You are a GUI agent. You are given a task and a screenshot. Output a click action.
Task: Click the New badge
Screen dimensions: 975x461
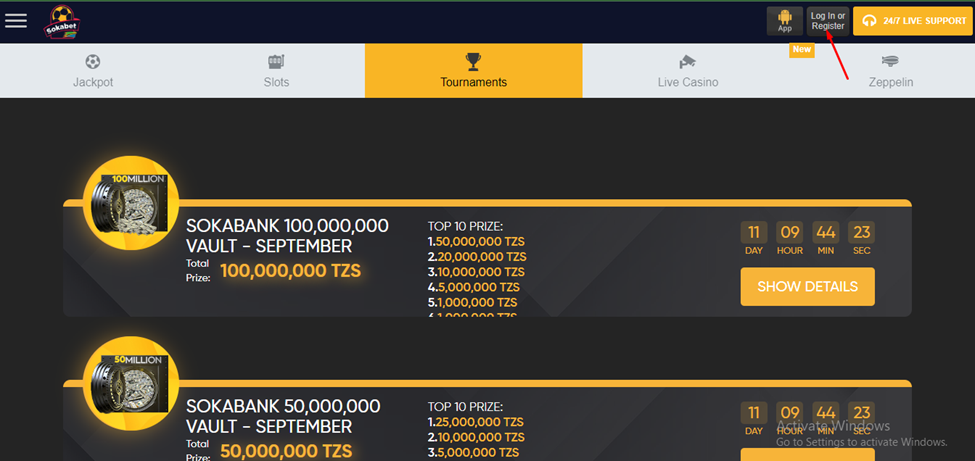coord(802,50)
